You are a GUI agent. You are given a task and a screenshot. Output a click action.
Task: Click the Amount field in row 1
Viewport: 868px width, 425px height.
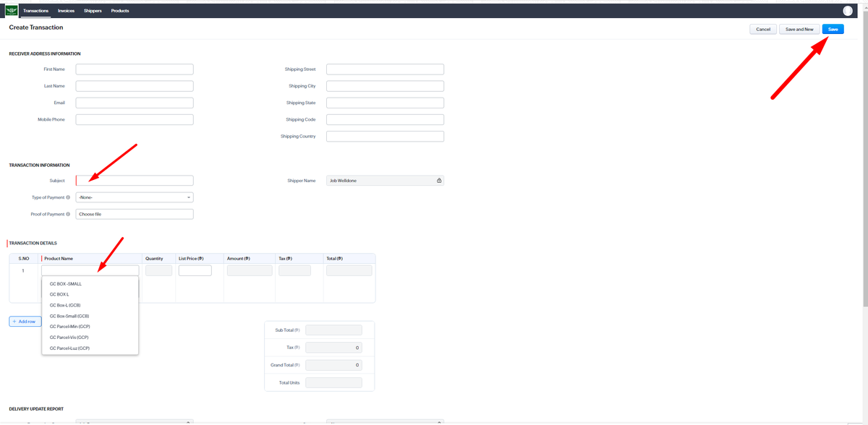tap(250, 270)
